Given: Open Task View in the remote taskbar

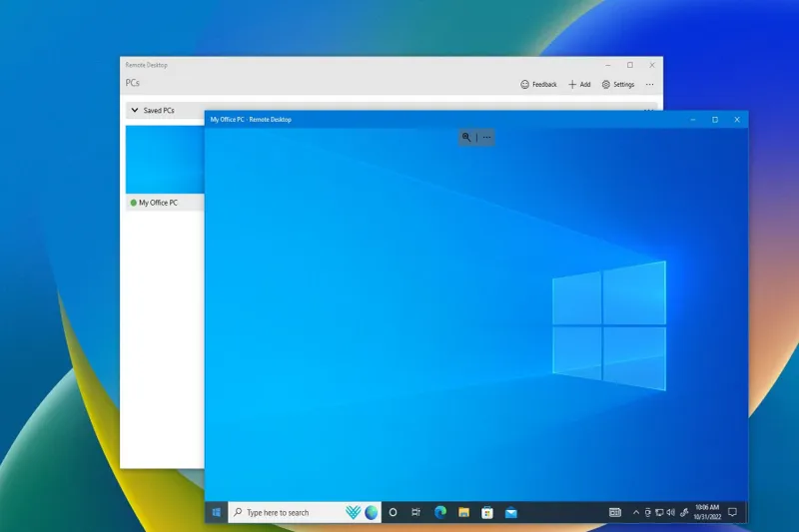Looking at the screenshot, I should tap(415, 512).
